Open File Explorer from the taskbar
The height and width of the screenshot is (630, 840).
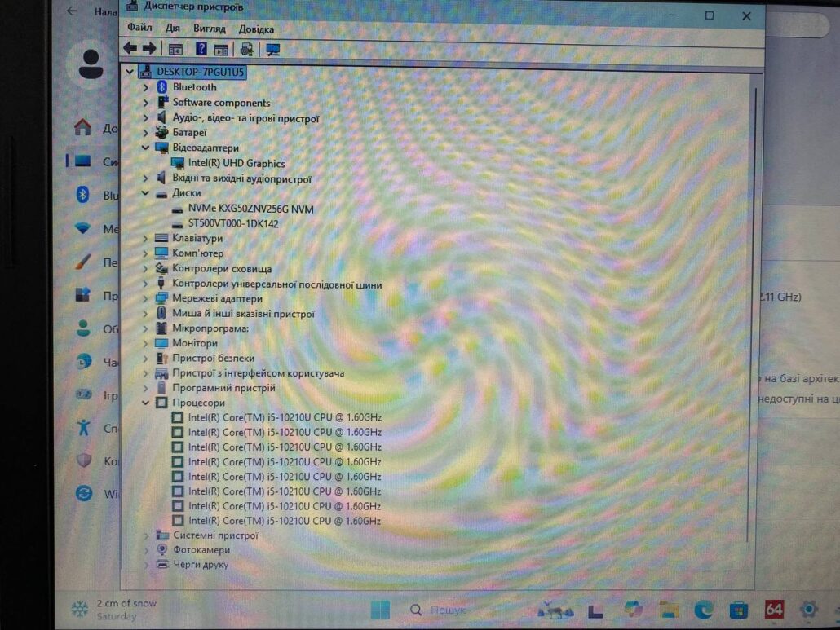pyautogui.click(x=669, y=610)
